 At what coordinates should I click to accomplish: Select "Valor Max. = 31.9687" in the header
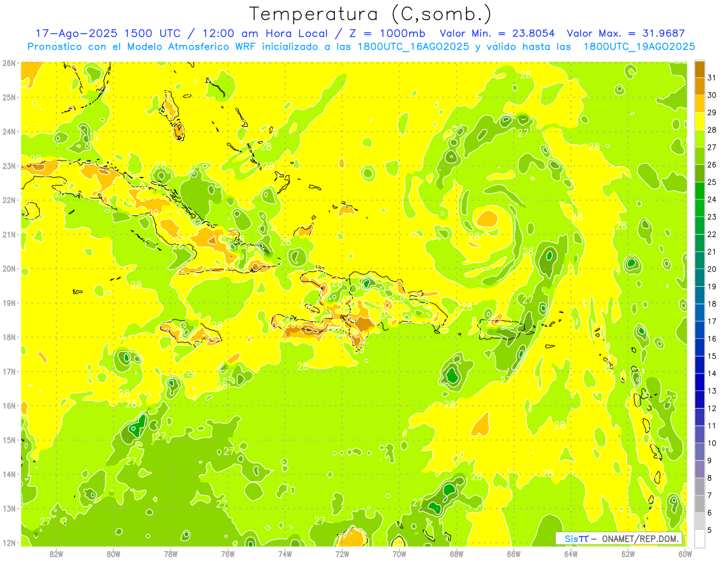625,34
